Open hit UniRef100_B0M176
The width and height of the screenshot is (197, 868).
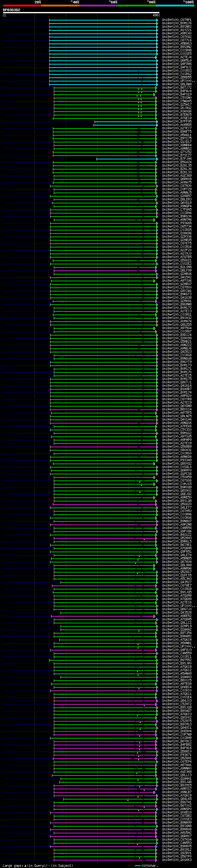[x=176, y=23]
